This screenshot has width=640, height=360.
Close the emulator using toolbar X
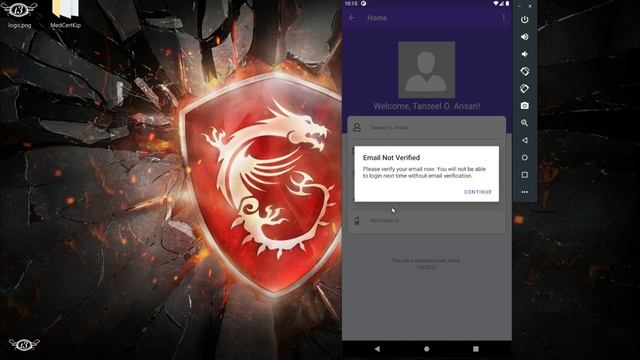tap(530, 6)
